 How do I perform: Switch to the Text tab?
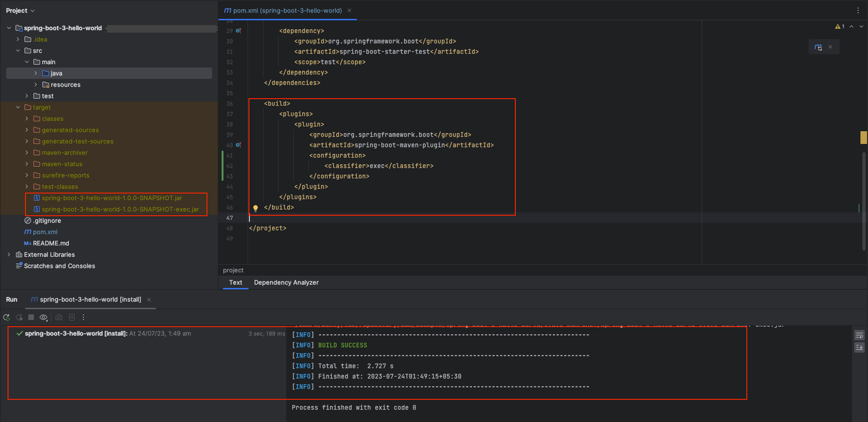236,283
